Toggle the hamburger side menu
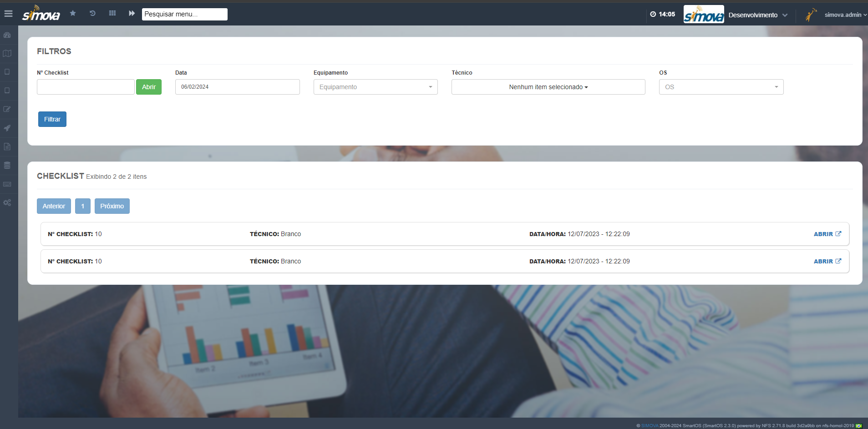The height and width of the screenshot is (429, 868). point(8,14)
